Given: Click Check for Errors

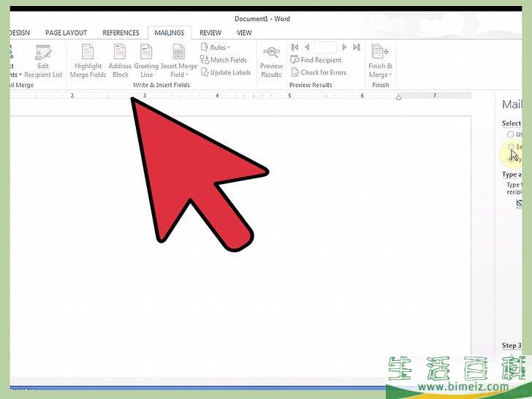Looking at the screenshot, I should click(x=319, y=72).
